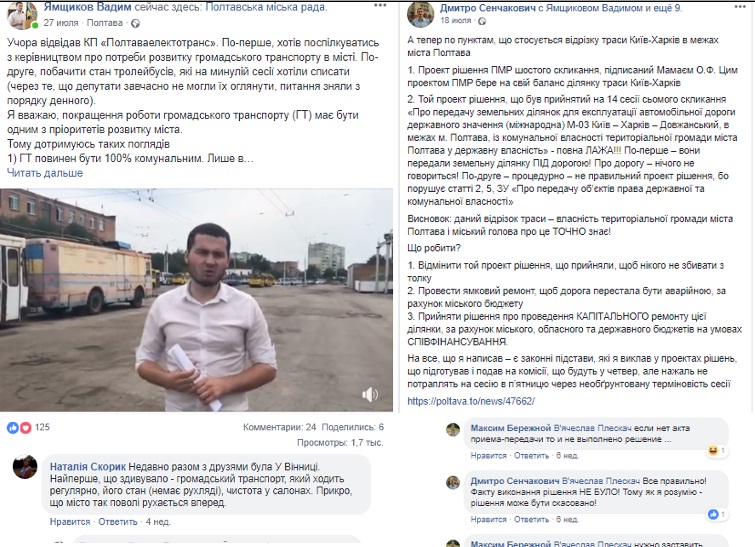Click the blue Like reaction icon under video
755x547 pixels.
(13, 427)
